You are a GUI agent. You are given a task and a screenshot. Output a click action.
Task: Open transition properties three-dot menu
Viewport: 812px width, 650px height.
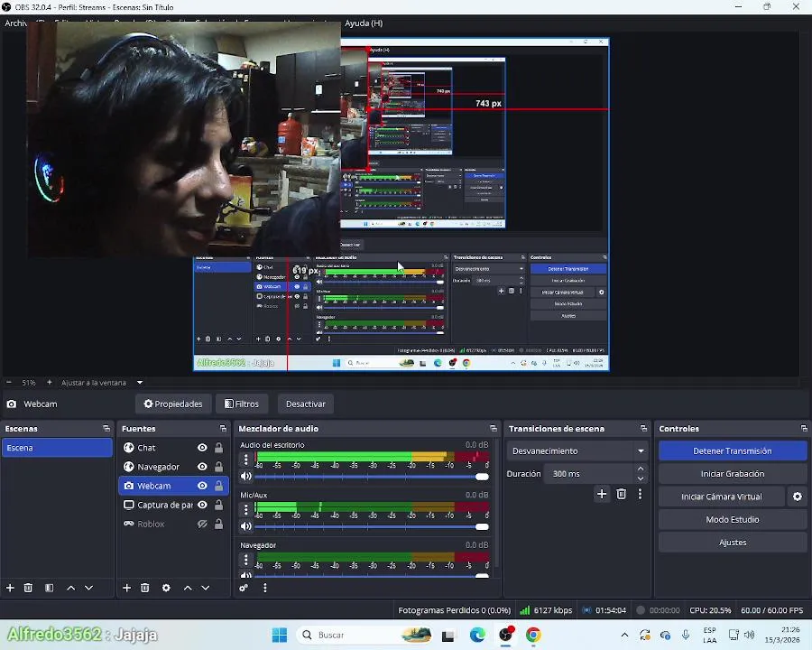[640, 494]
